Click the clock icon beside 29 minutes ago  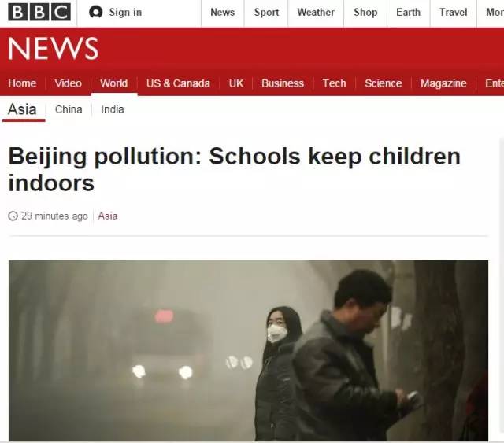pos(13,216)
